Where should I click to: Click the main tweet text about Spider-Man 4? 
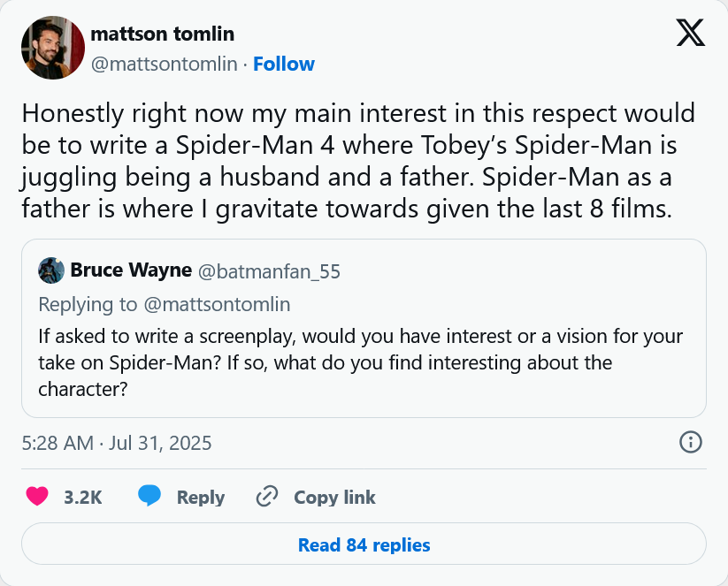point(358,161)
